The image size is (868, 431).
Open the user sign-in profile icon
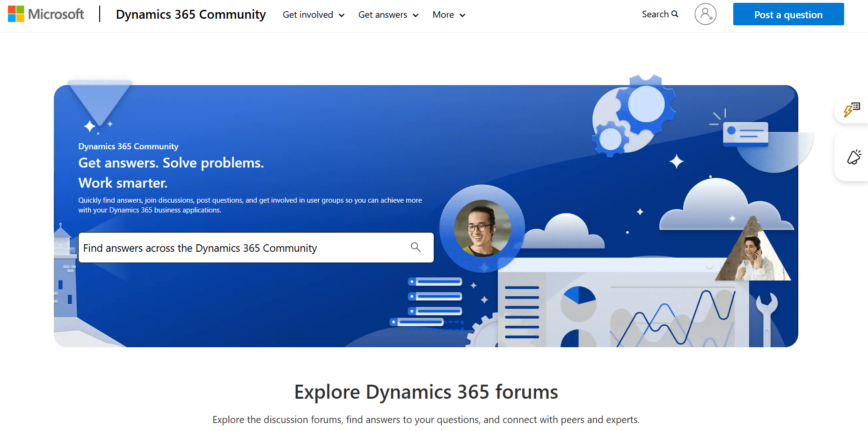(x=705, y=14)
